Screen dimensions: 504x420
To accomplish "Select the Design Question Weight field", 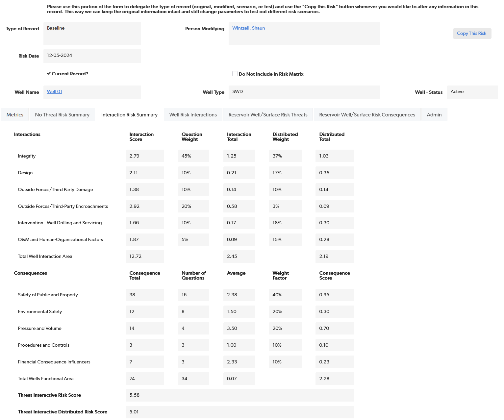I will tap(193, 173).
